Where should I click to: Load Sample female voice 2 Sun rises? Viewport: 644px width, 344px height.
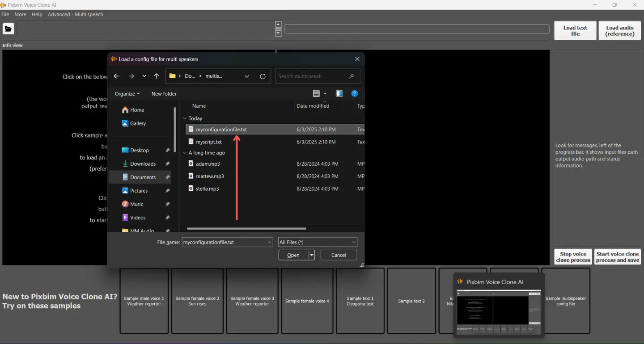tap(197, 301)
